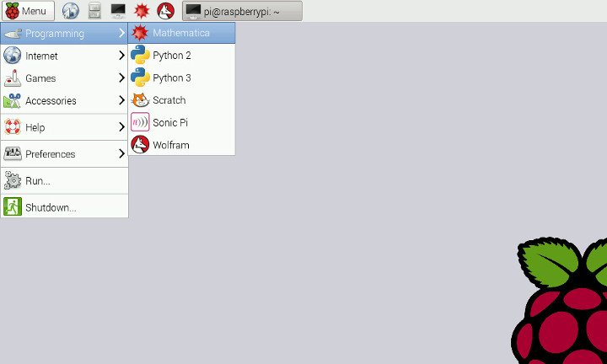
Task: Expand Help submenu arrow
Action: click(121, 127)
